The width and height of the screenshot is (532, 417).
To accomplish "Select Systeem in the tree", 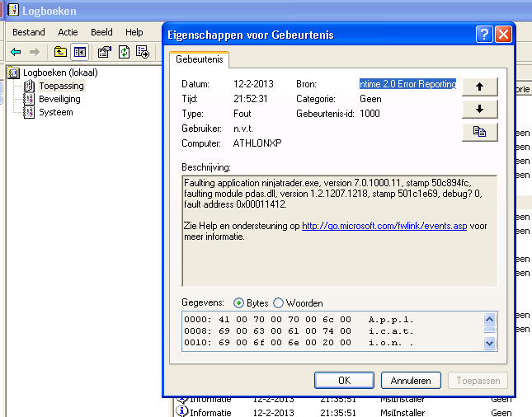I will point(56,112).
